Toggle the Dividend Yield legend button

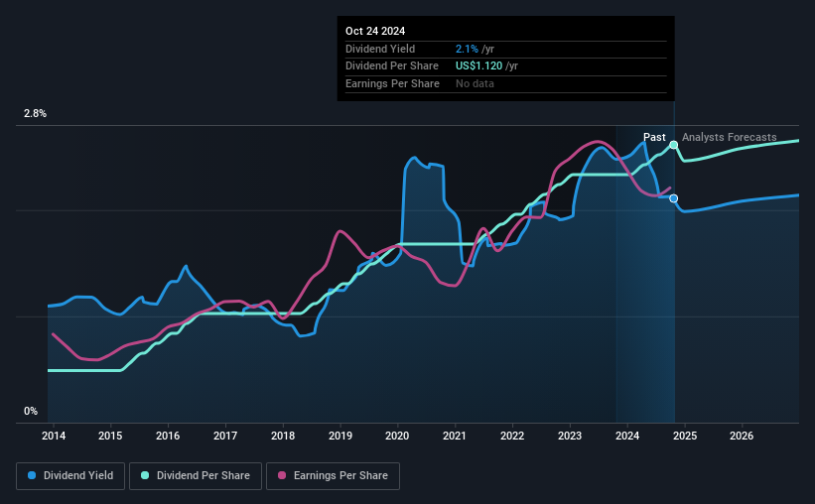click(x=70, y=476)
